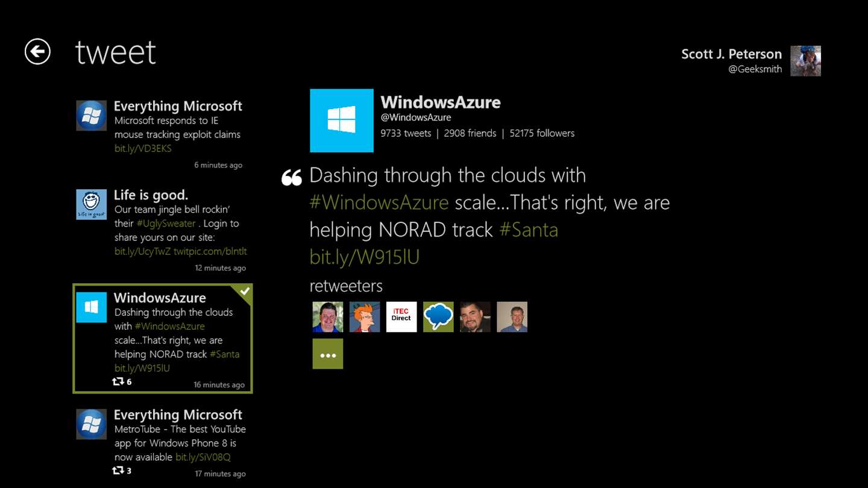
Task: Select the Life is good. tweet title
Action: pos(151,195)
